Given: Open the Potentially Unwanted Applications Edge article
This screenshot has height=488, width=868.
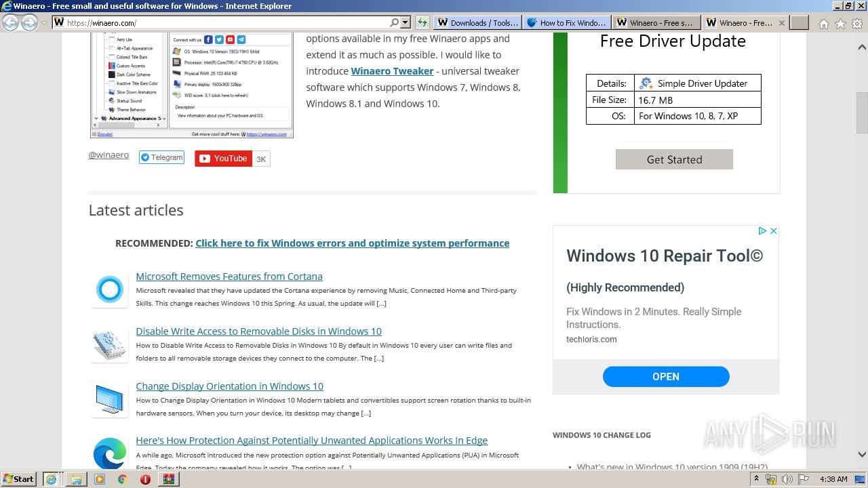Looking at the screenshot, I should point(311,441).
